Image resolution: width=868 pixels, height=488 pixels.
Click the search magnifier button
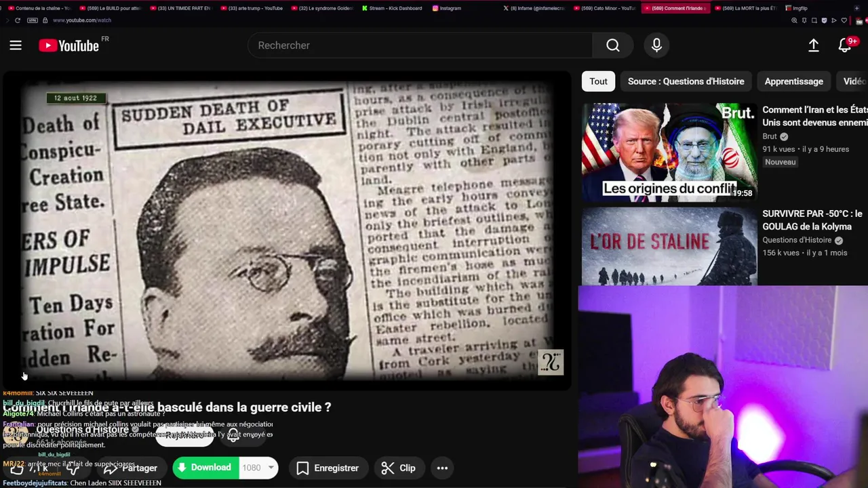(613, 45)
